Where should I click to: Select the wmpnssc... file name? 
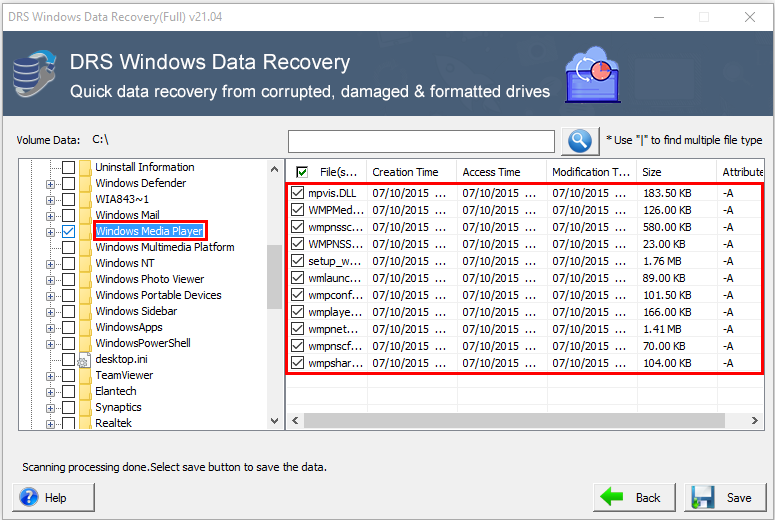[x=336, y=227]
